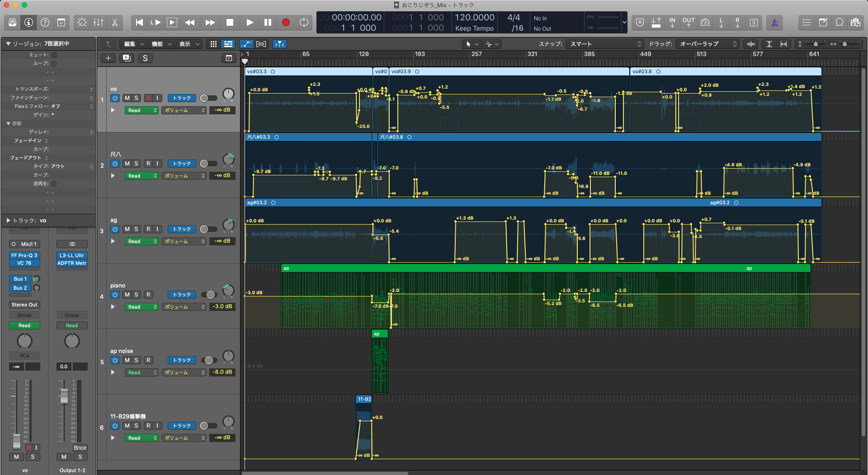Mute the vo track
This screenshot has width=868, height=475.
pos(127,98)
